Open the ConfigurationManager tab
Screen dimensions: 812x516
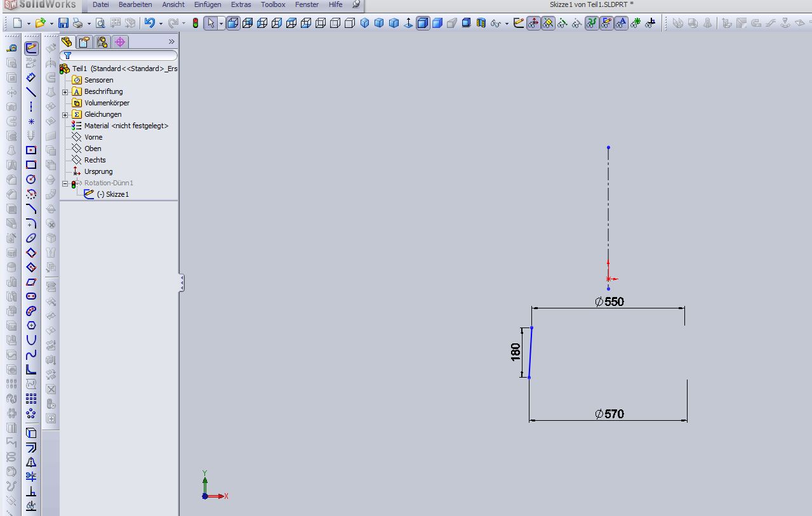pyautogui.click(x=102, y=42)
